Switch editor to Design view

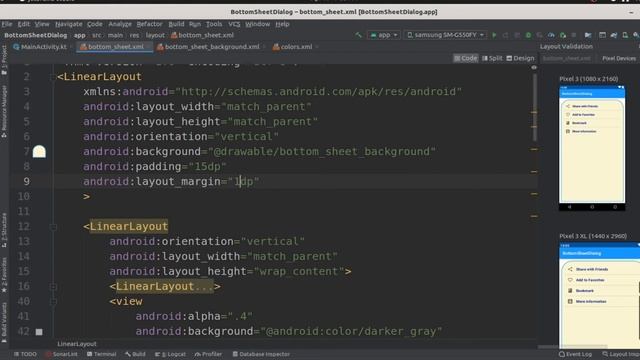(x=520, y=58)
